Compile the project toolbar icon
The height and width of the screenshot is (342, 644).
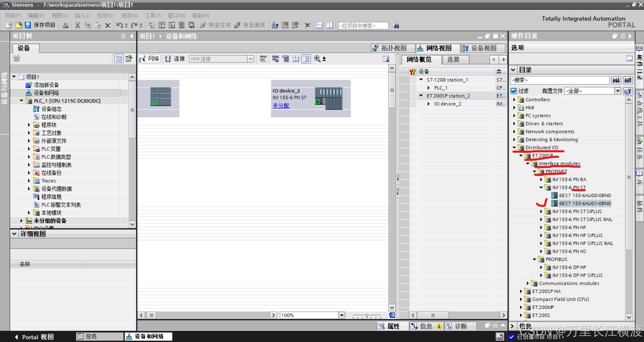point(151,25)
